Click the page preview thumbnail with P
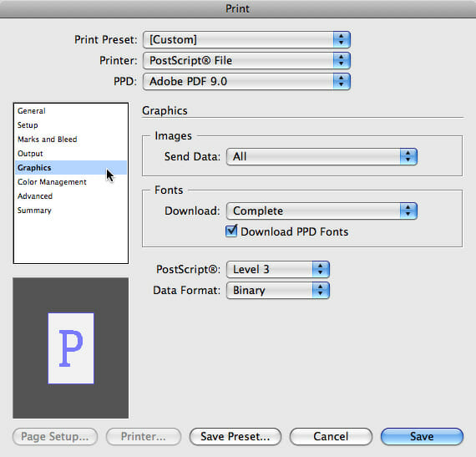The height and width of the screenshot is (457, 476). click(x=71, y=348)
